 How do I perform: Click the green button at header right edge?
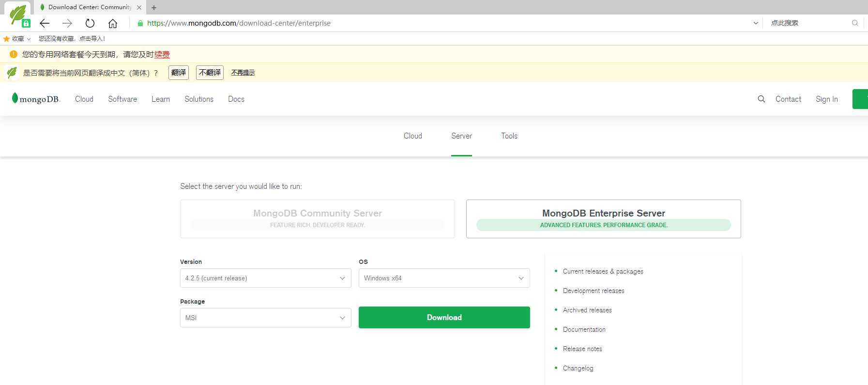[x=860, y=99]
